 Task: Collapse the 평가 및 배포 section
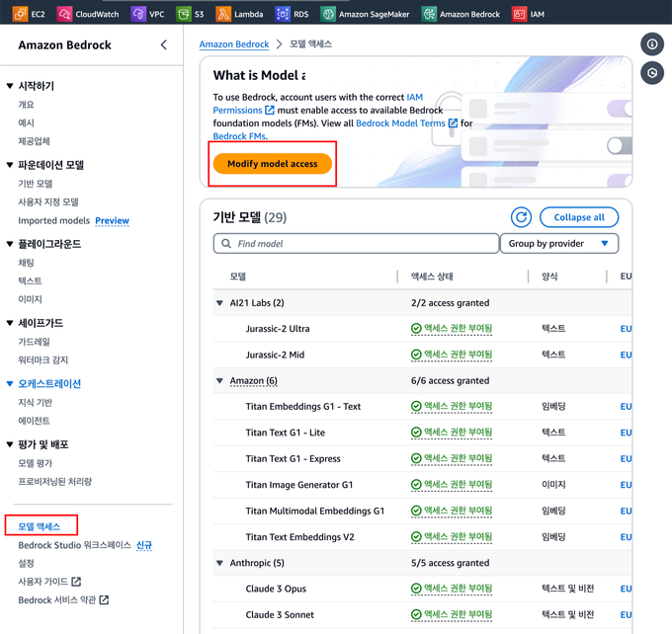[x=10, y=444]
